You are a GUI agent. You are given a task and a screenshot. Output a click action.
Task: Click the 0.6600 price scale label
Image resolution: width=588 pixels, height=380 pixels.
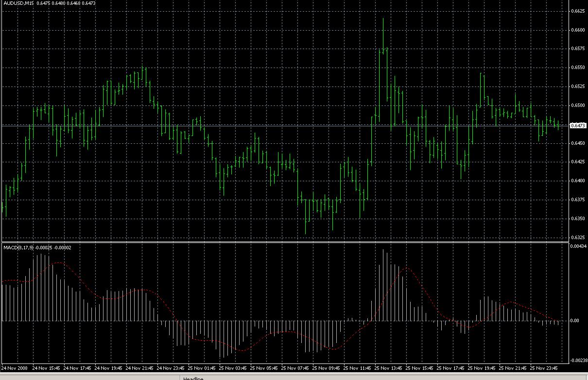[x=577, y=30]
